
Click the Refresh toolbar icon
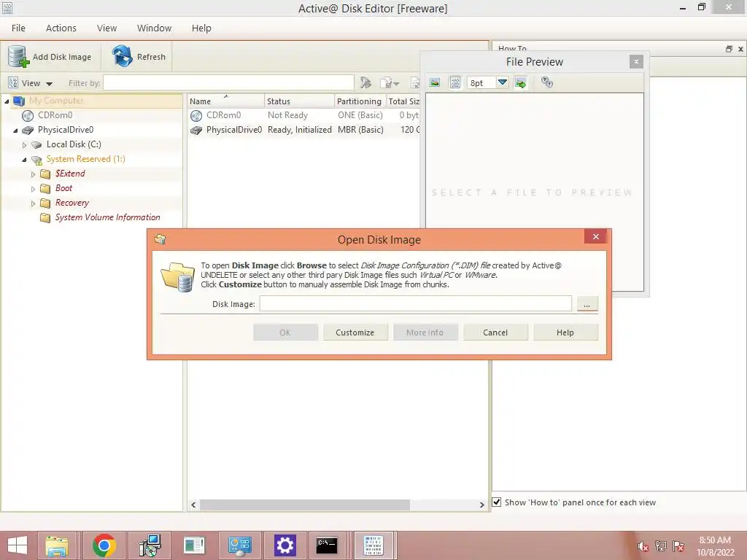tap(123, 56)
